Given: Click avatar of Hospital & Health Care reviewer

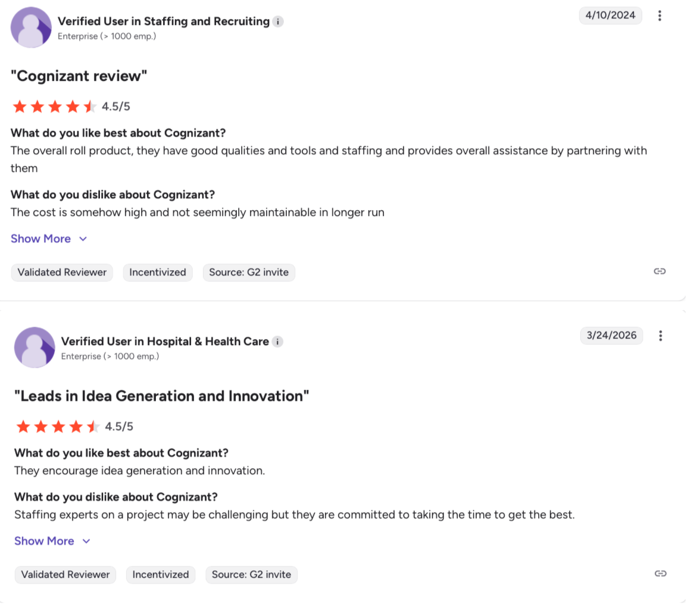Looking at the screenshot, I should pos(35,347).
